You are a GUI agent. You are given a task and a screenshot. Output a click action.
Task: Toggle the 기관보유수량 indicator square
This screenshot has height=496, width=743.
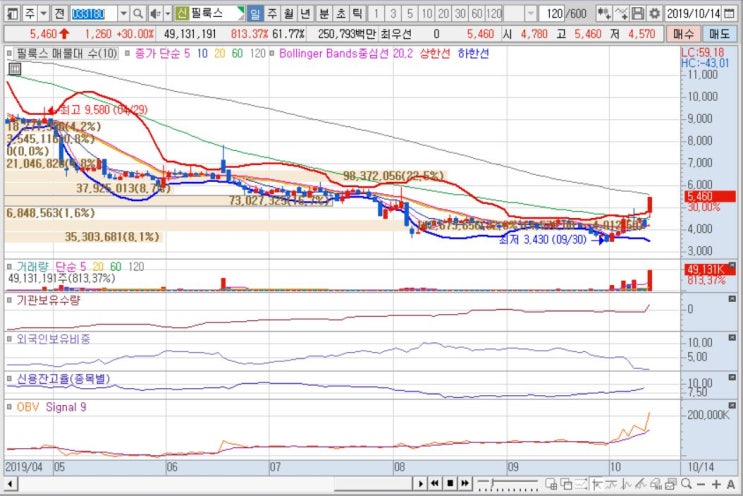pyautogui.click(x=10, y=300)
